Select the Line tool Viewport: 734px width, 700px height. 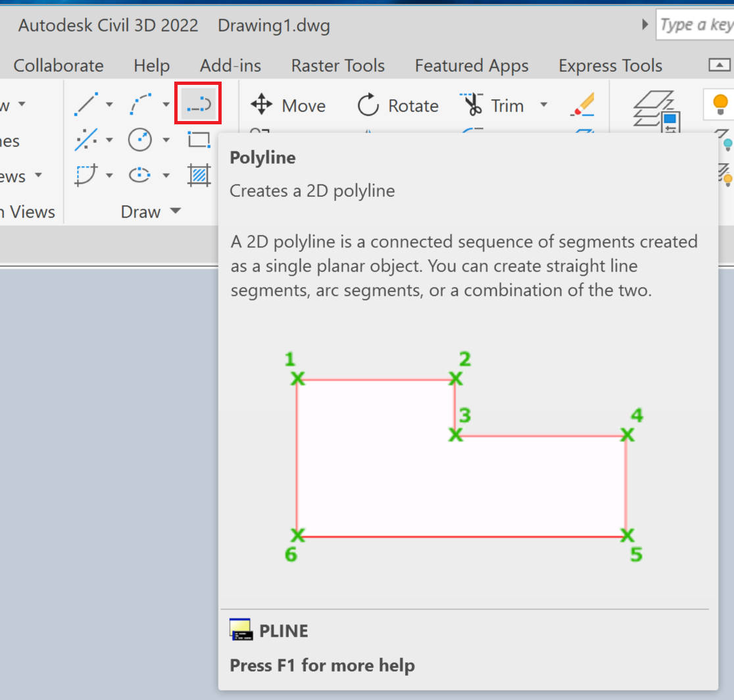pos(86,104)
